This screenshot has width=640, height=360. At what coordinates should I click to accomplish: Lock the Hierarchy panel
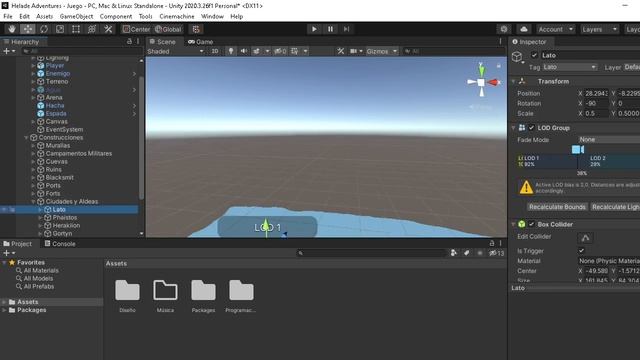coord(129,41)
